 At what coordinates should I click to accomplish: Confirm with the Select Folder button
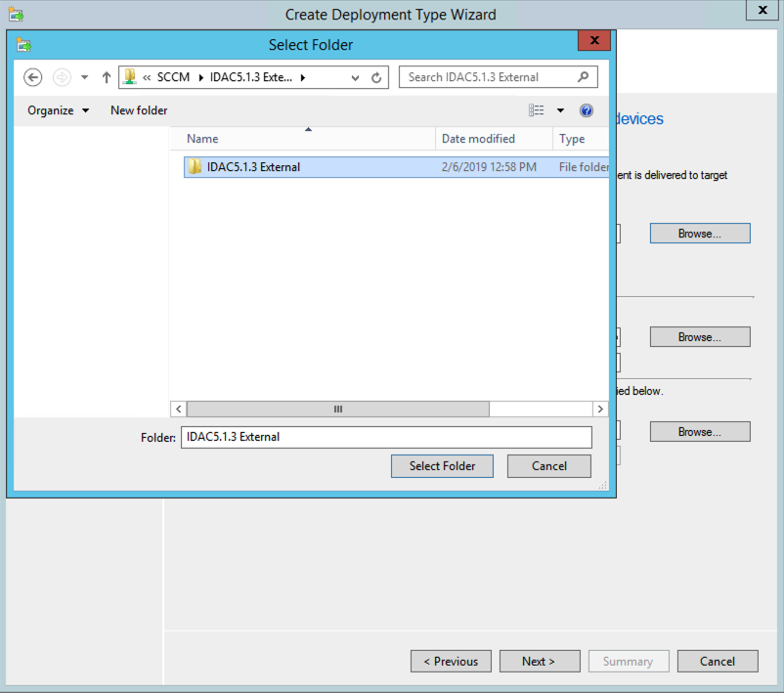pos(442,465)
